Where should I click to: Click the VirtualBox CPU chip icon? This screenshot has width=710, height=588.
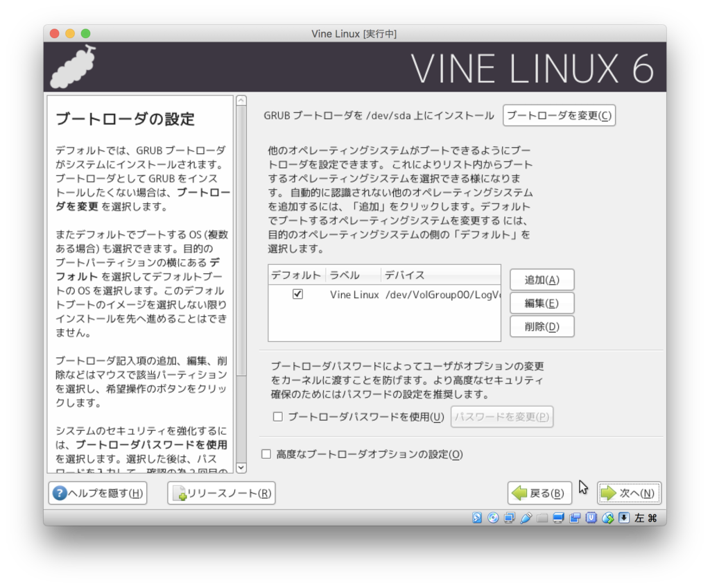[x=591, y=518]
